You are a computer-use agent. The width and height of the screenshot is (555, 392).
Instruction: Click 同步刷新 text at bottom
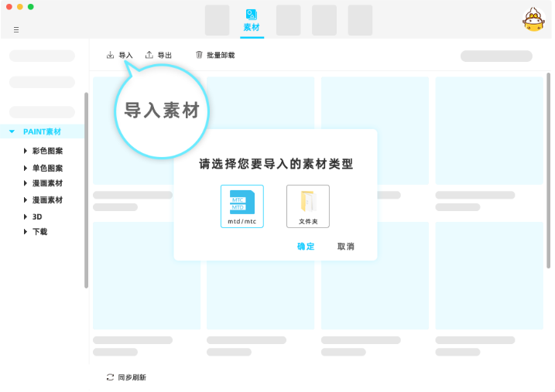point(132,377)
